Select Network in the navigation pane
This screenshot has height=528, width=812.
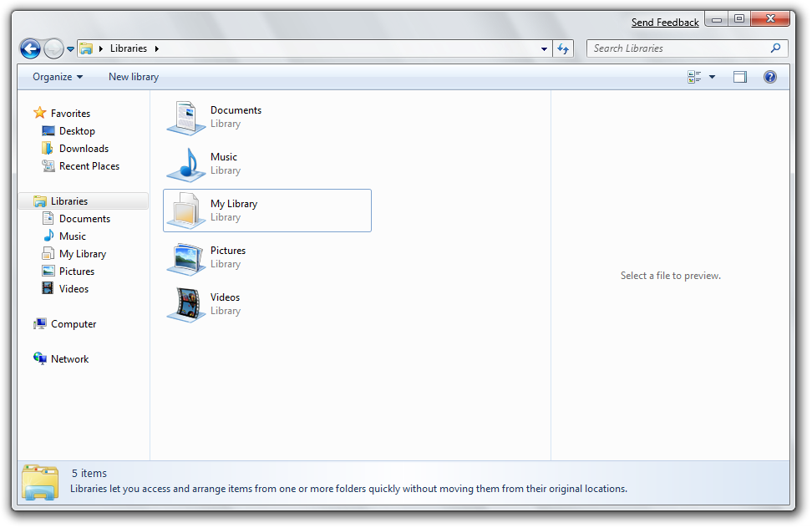[x=69, y=359]
